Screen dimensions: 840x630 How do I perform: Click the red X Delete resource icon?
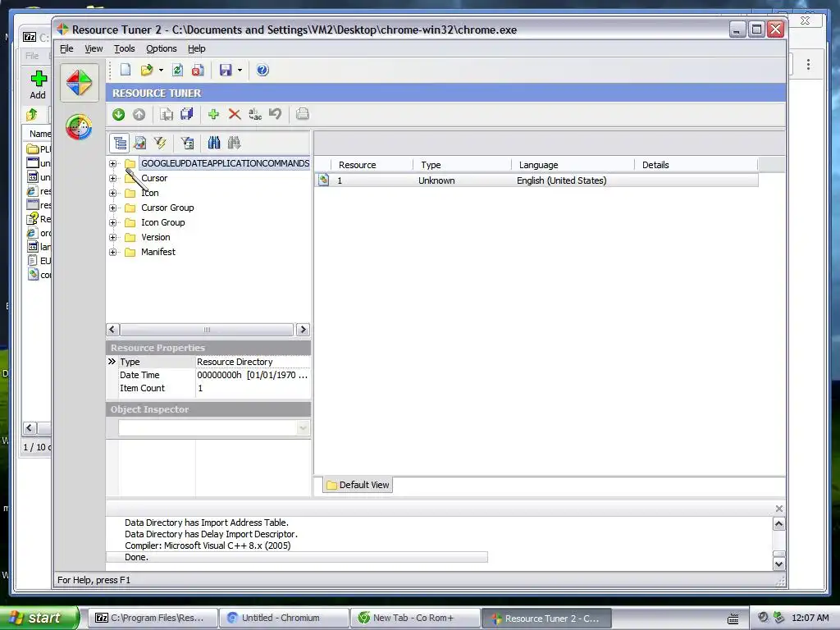click(x=234, y=114)
